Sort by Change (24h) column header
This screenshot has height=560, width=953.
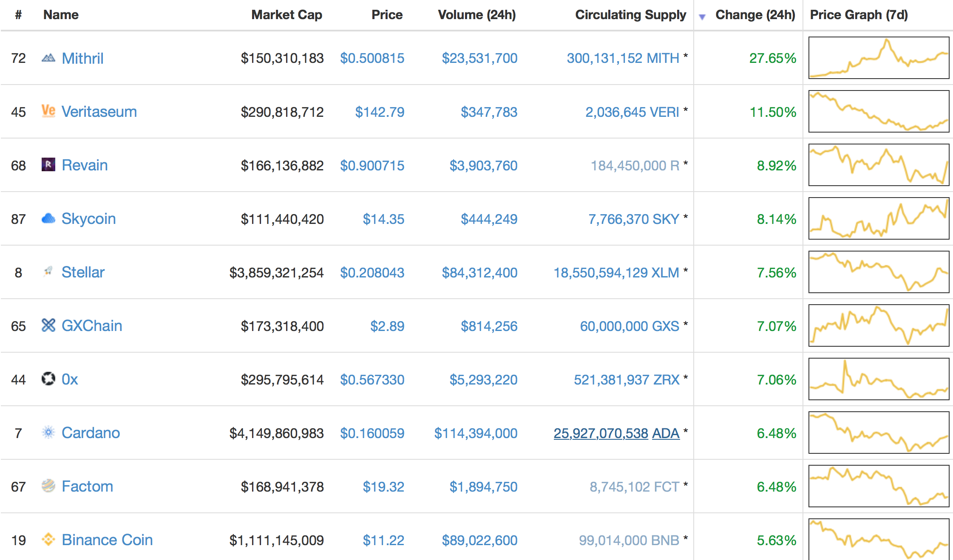755,15
